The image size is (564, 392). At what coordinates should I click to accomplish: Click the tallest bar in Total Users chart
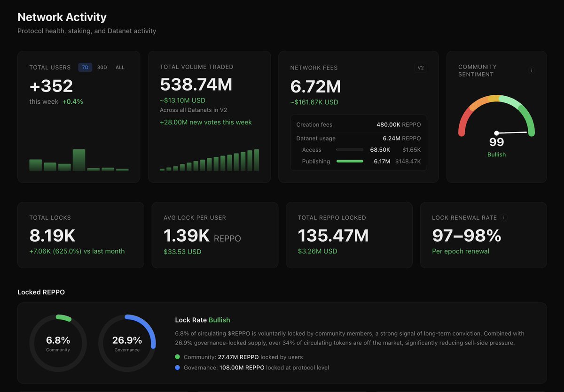click(x=79, y=160)
